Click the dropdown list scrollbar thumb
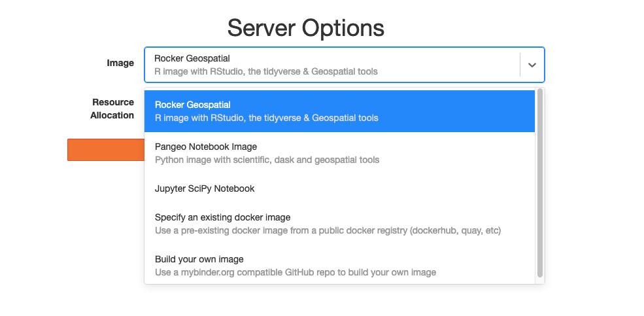Screen dimensions: 644x316 click(x=539, y=183)
